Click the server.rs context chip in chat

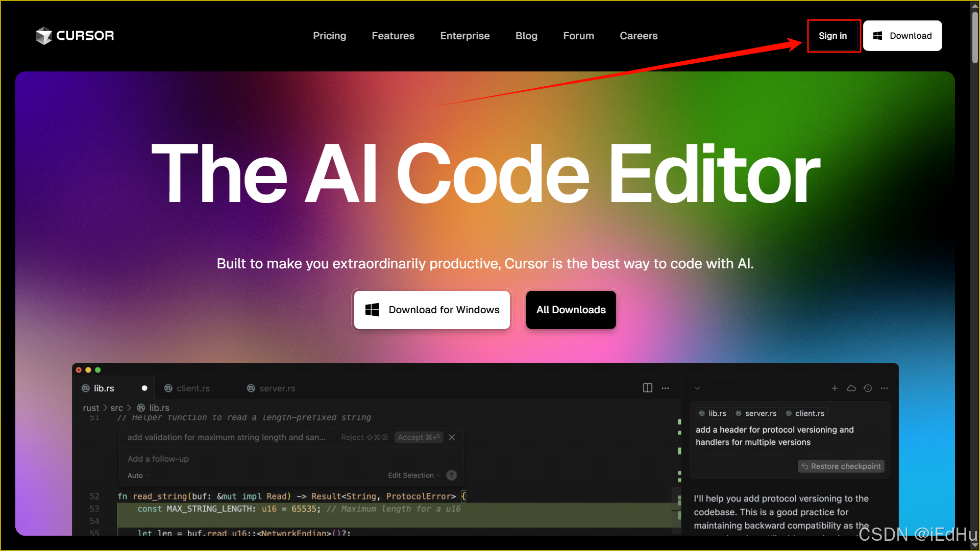point(756,413)
